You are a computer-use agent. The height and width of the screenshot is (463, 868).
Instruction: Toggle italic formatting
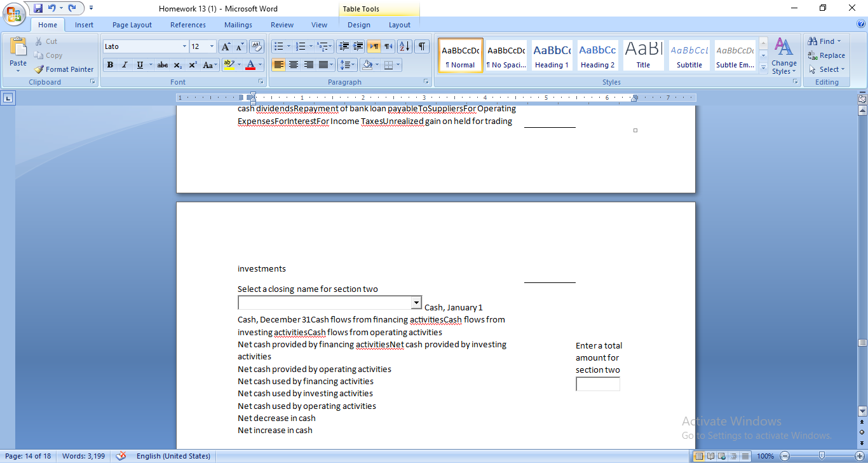[x=125, y=64]
